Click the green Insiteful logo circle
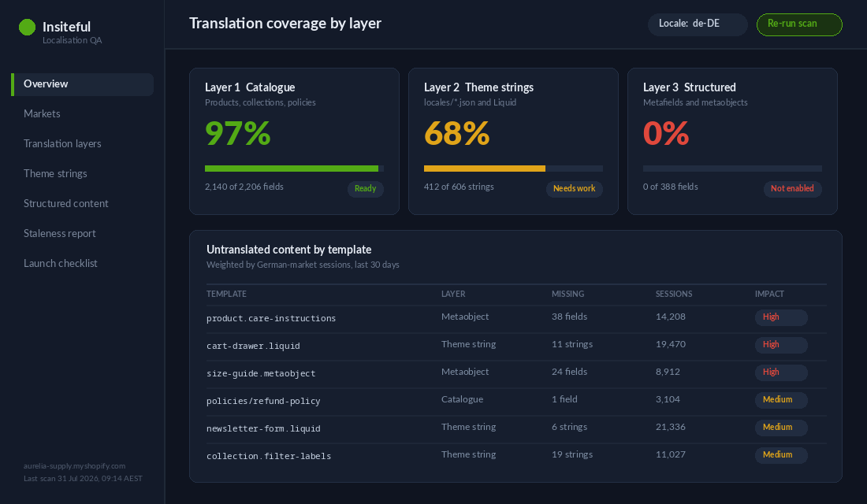The height and width of the screenshot is (504, 867). pyautogui.click(x=27, y=27)
